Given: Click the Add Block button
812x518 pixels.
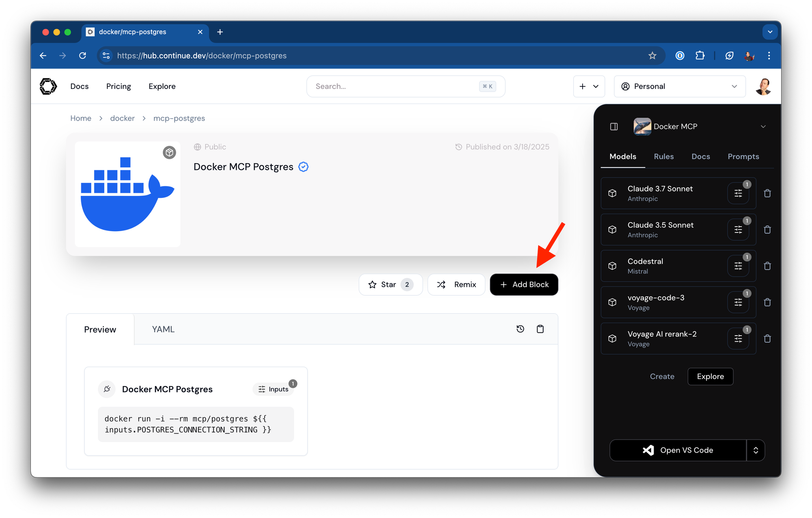Looking at the screenshot, I should tap(524, 285).
